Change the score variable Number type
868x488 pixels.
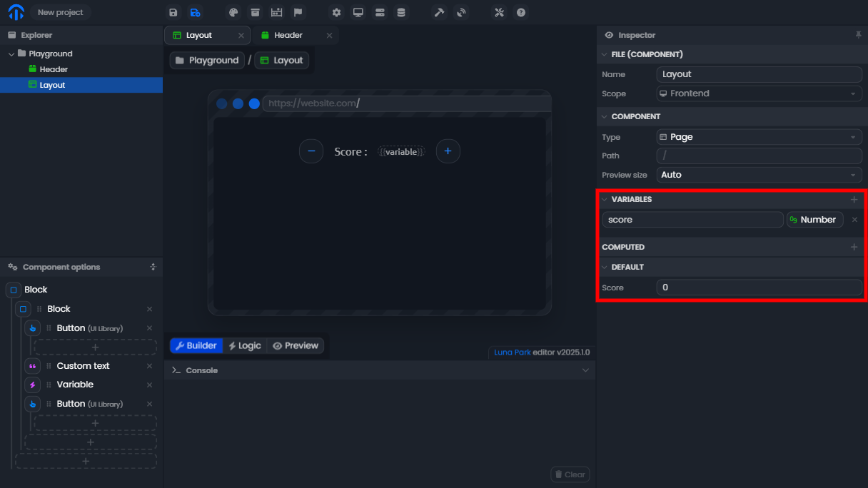(x=815, y=220)
